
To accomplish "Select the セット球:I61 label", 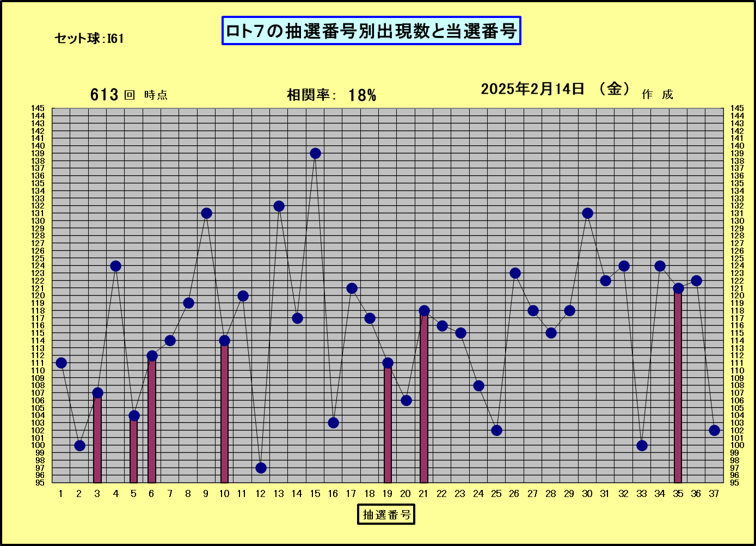I will tap(89, 39).
